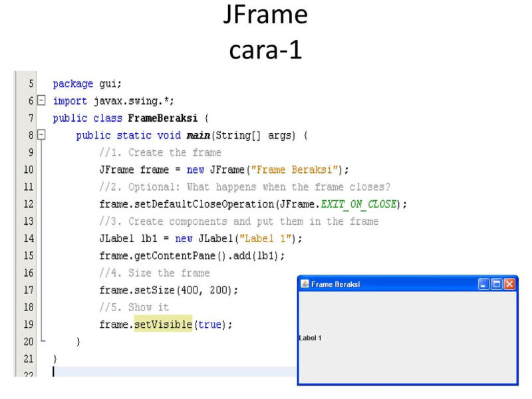Click line number 19 in the gutter

(29, 325)
